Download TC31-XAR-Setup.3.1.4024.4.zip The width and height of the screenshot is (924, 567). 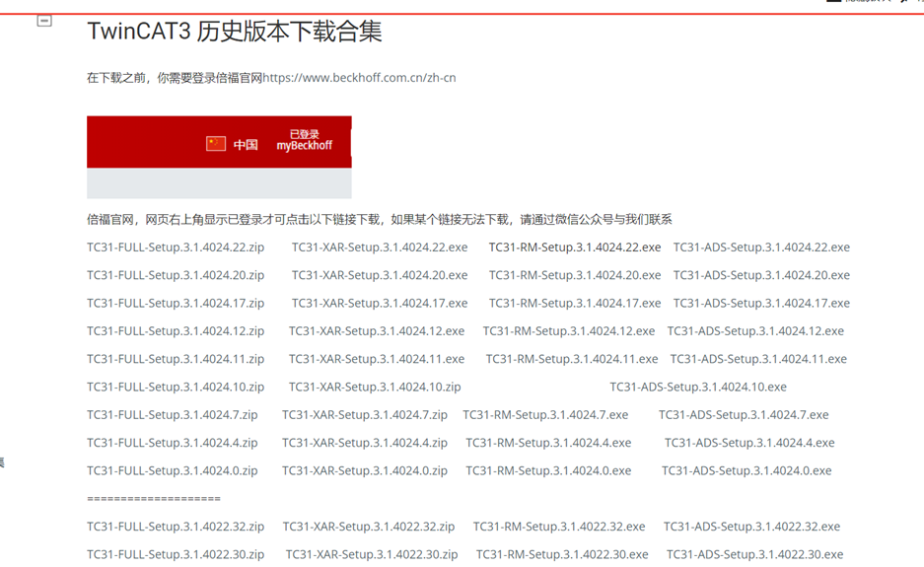[x=365, y=443]
